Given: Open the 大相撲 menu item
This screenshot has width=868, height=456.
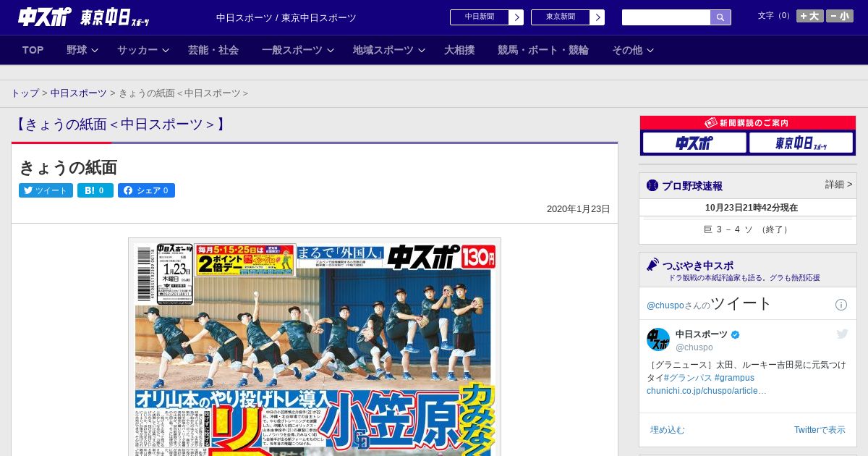Looking at the screenshot, I should pyautogui.click(x=459, y=50).
